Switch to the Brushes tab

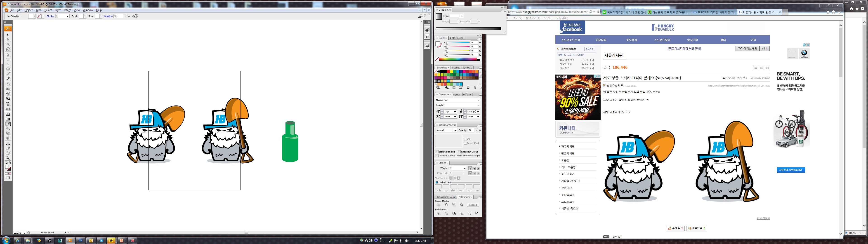pos(455,68)
